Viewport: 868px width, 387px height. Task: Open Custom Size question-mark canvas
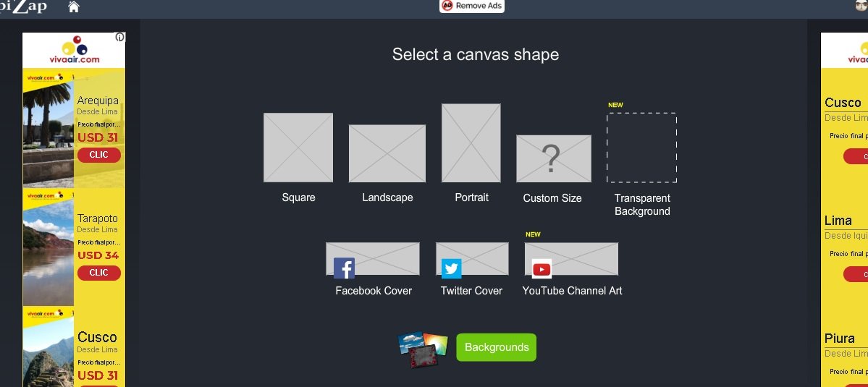554,158
